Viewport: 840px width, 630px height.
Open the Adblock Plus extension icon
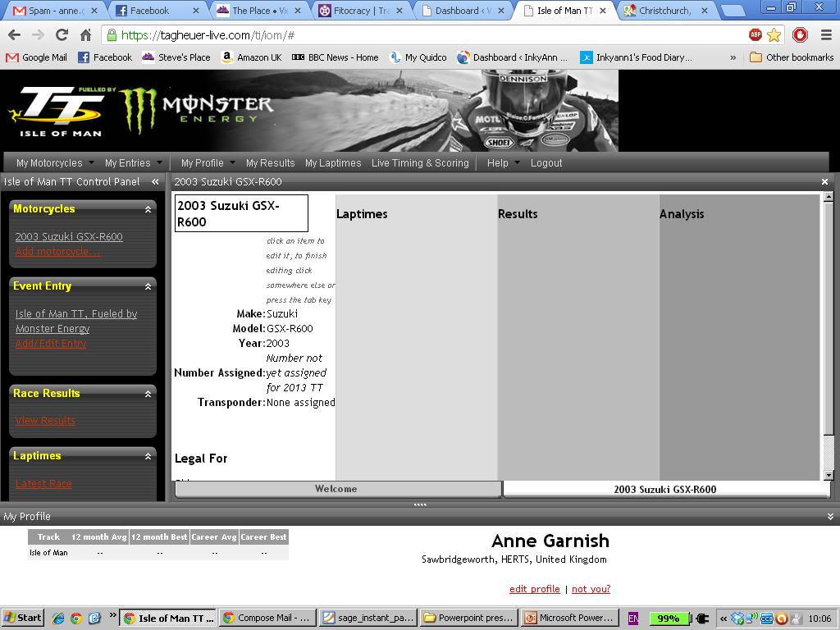click(x=756, y=34)
